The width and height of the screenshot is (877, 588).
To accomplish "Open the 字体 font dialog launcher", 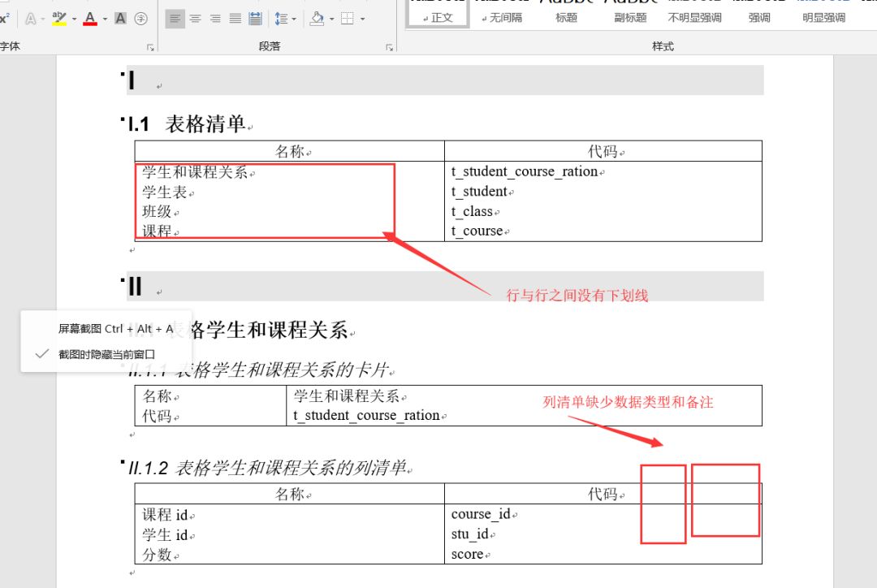I will [x=150, y=48].
